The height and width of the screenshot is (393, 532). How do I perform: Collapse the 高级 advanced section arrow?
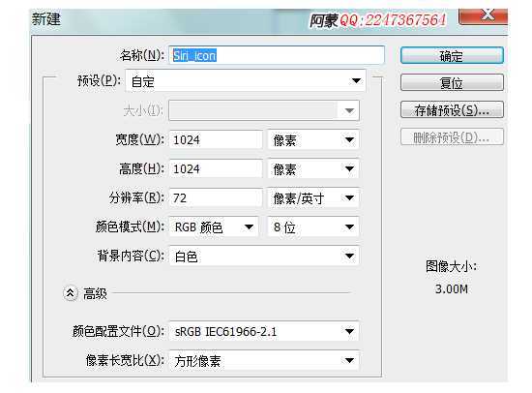71,293
